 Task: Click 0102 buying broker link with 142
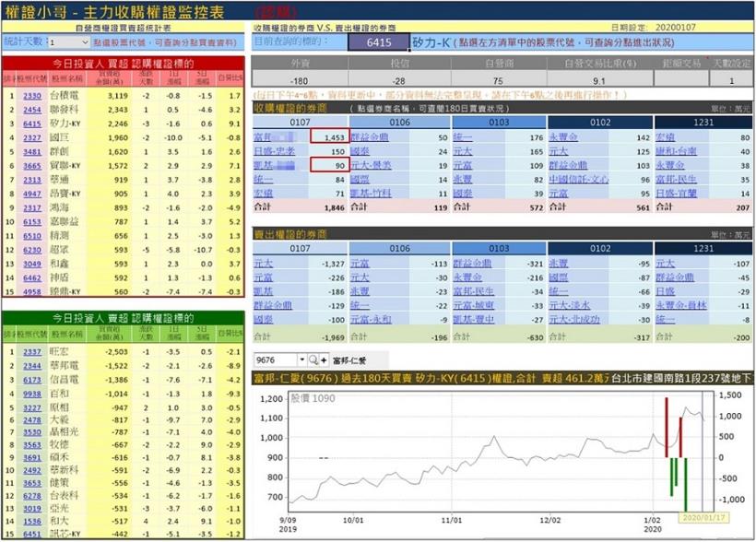563,137
